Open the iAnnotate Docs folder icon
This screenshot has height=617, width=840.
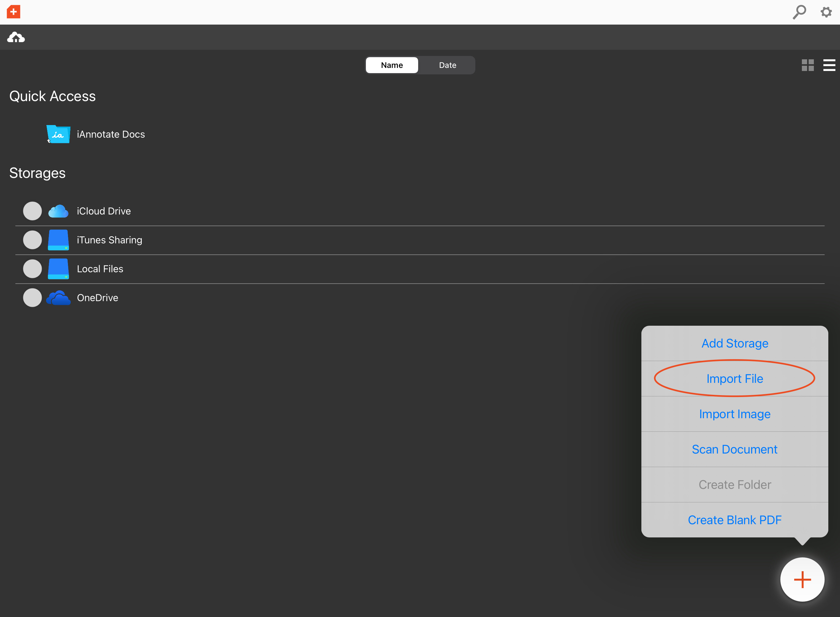58,134
